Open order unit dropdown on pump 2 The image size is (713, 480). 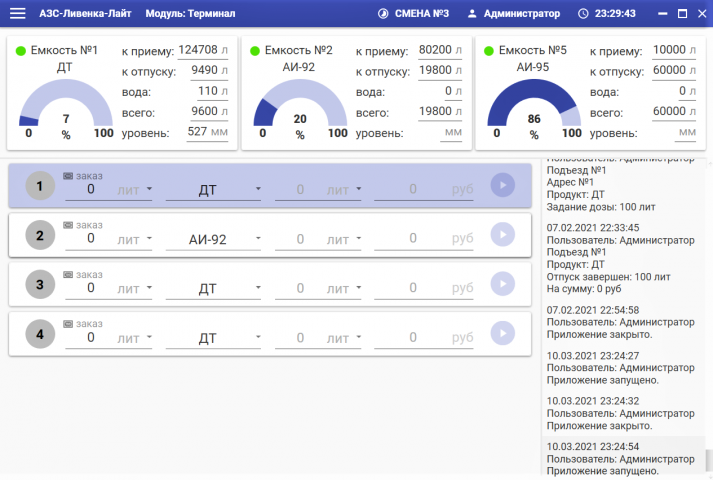coord(149,238)
